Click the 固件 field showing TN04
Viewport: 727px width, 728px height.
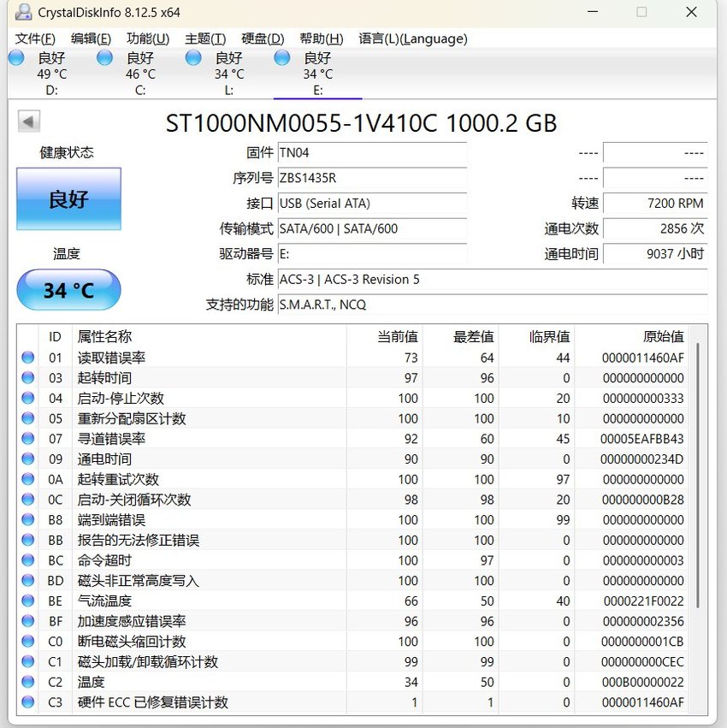point(372,152)
